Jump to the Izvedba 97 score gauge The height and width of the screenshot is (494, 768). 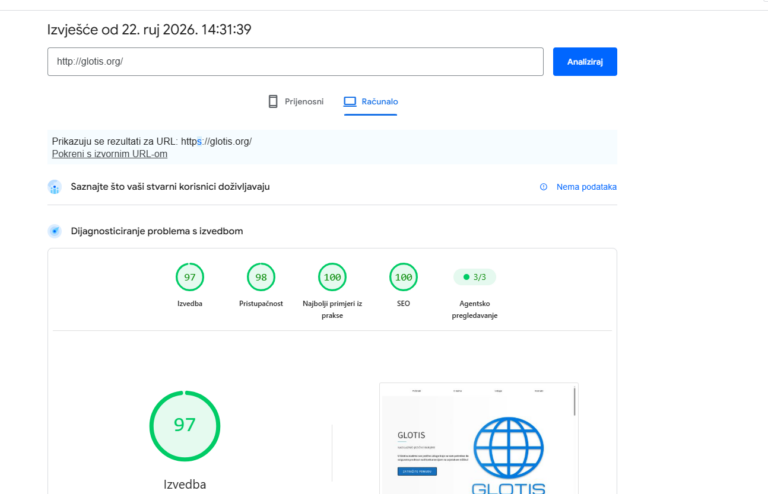(190, 277)
